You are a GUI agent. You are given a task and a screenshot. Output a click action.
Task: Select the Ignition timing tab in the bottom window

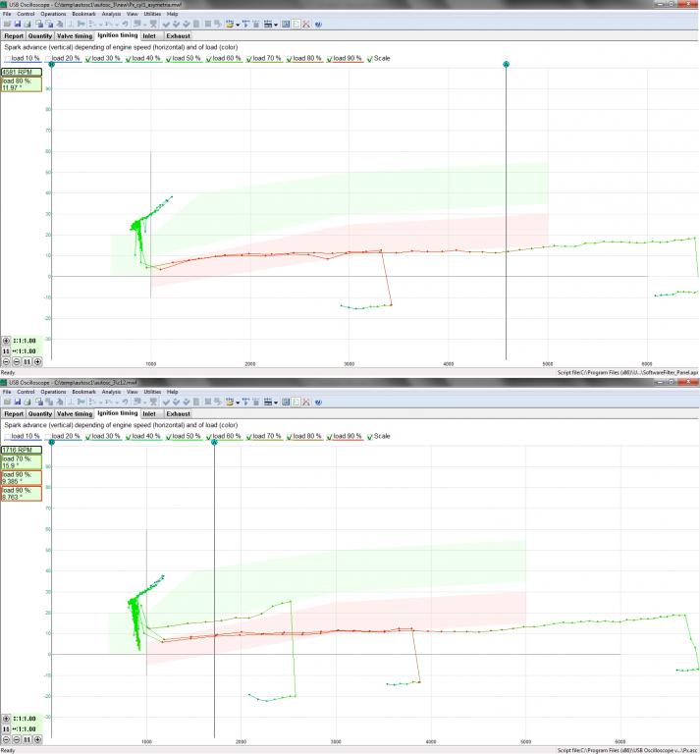click(x=117, y=413)
